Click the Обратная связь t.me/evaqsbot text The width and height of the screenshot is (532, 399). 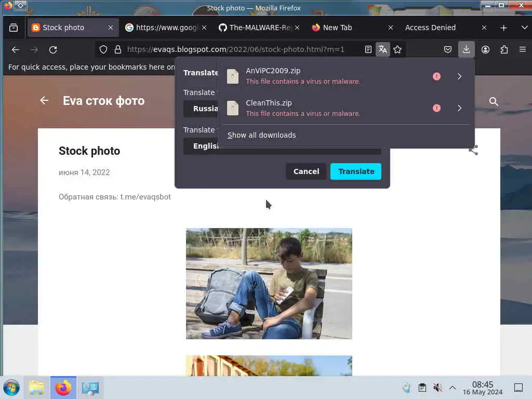pos(115,197)
